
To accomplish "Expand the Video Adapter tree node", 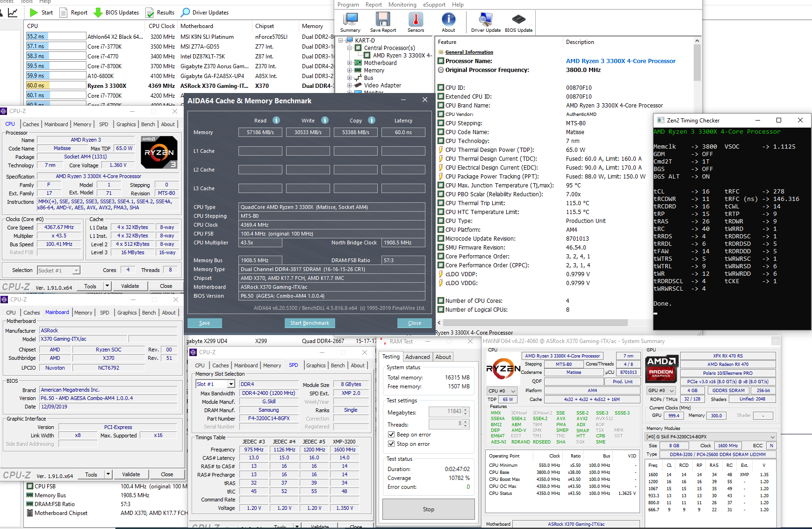I will 350,86.
